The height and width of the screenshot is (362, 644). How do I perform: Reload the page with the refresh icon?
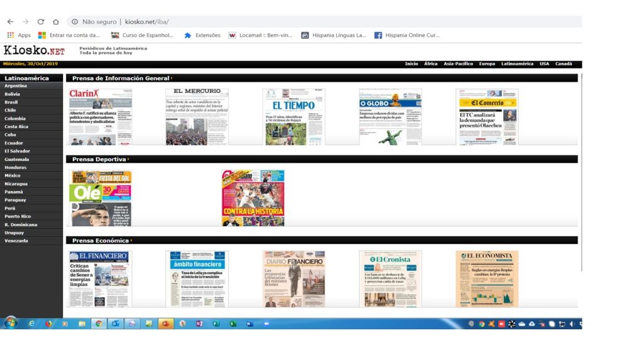41,22
